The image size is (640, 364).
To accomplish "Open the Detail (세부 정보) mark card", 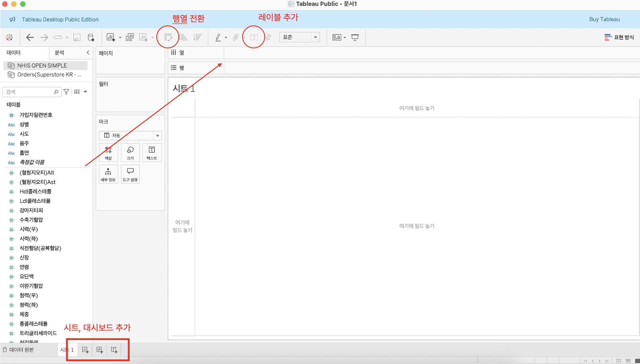I will pyautogui.click(x=108, y=174).
